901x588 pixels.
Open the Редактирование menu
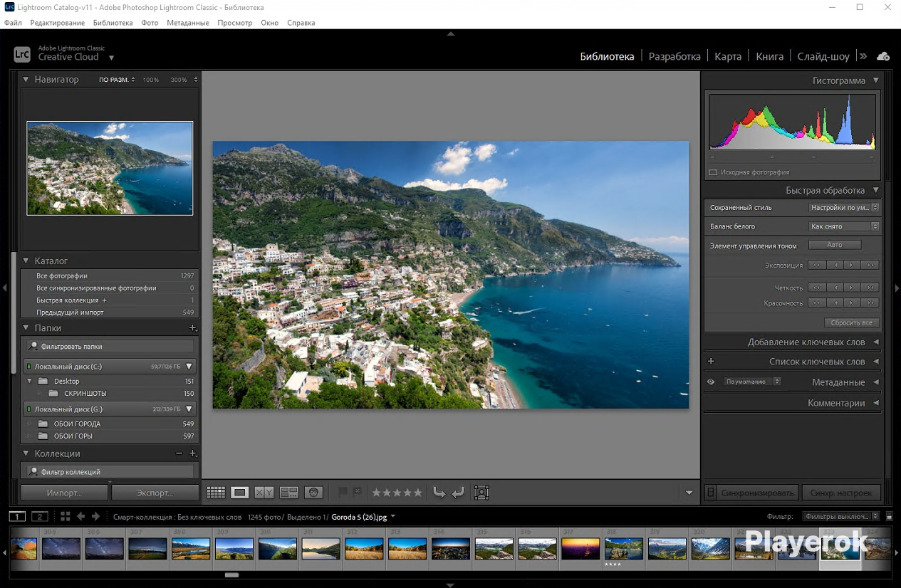pos(58,23)
